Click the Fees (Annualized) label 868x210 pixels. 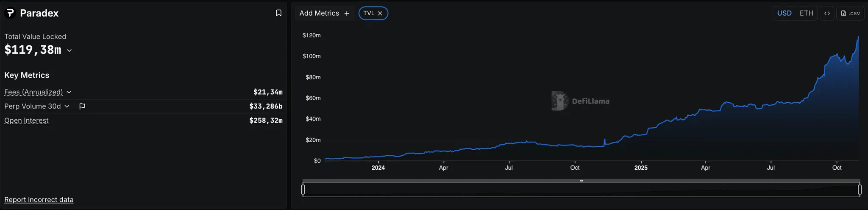coord(33,92)
